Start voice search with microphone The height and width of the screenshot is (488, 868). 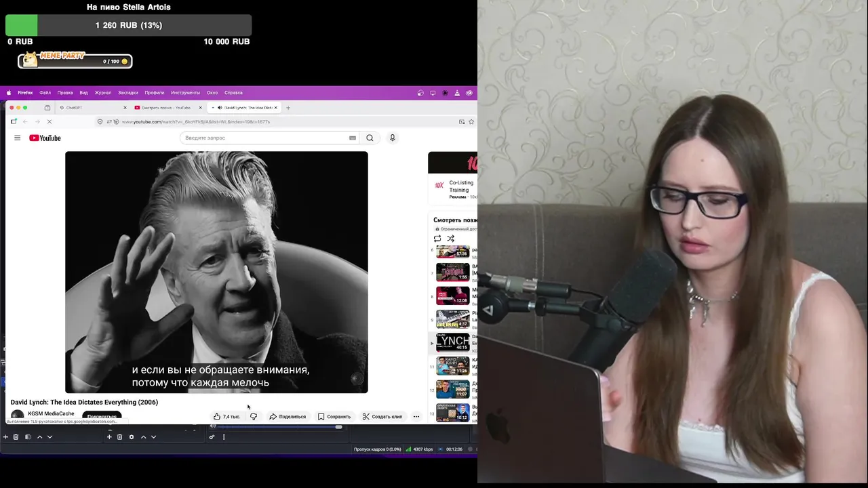[x=392, y=138]
